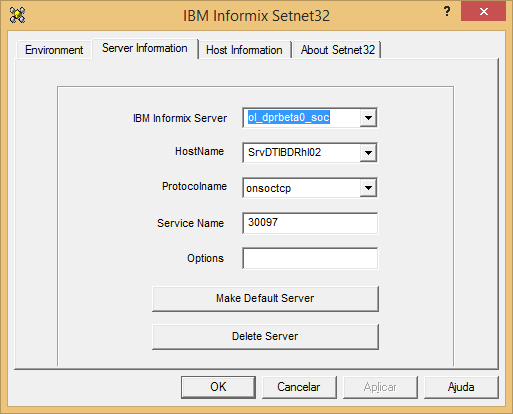Click the Setnet32 application icon in title bar

[x=17, y=15]
